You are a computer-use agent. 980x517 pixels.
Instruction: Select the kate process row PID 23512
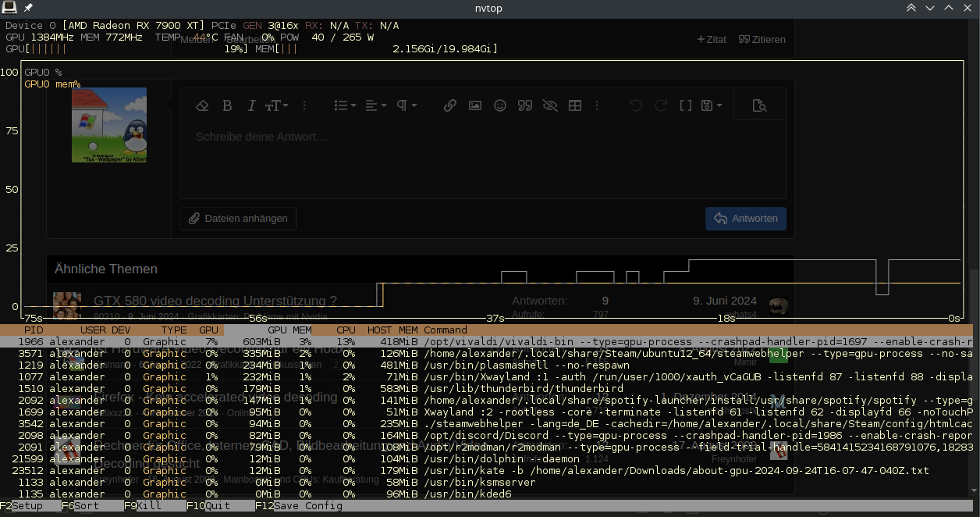tap(487, 470)
